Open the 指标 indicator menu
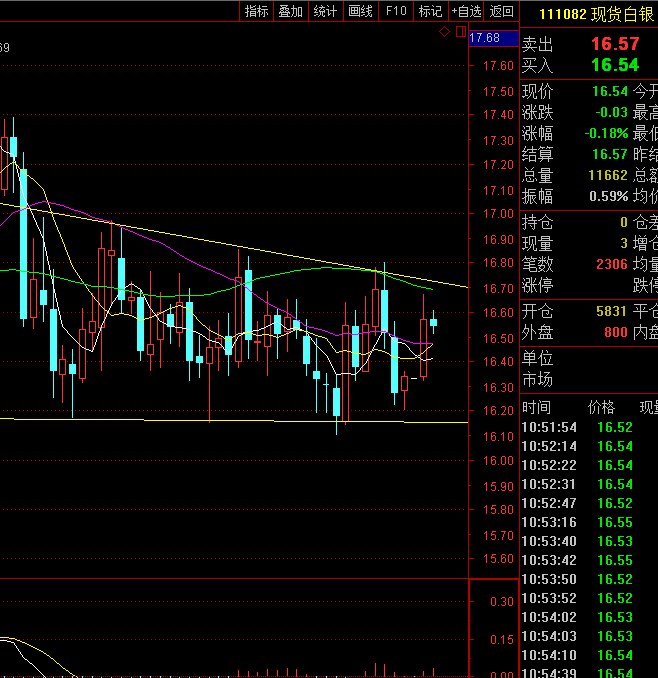Screen dimensions: 658x678 [x=256, y=11]
